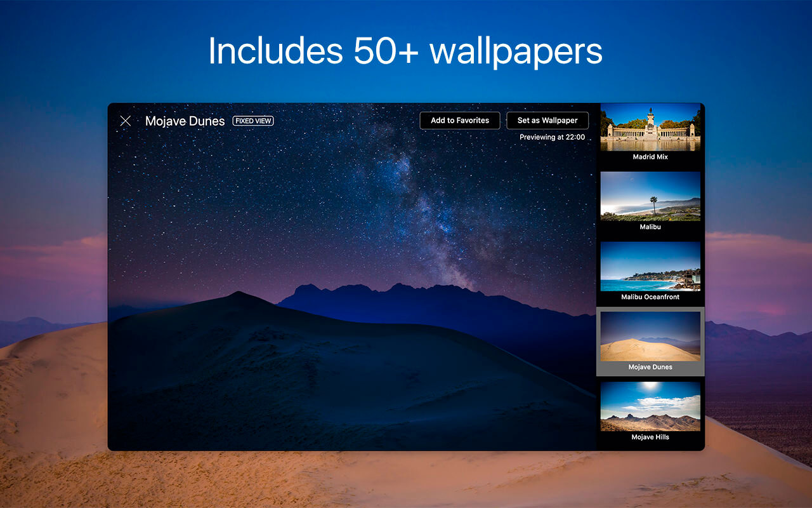This screenshot has width=812, height=508.
Task: Choose the Malibu palm tree thumbnail
Action: (650, 196)
